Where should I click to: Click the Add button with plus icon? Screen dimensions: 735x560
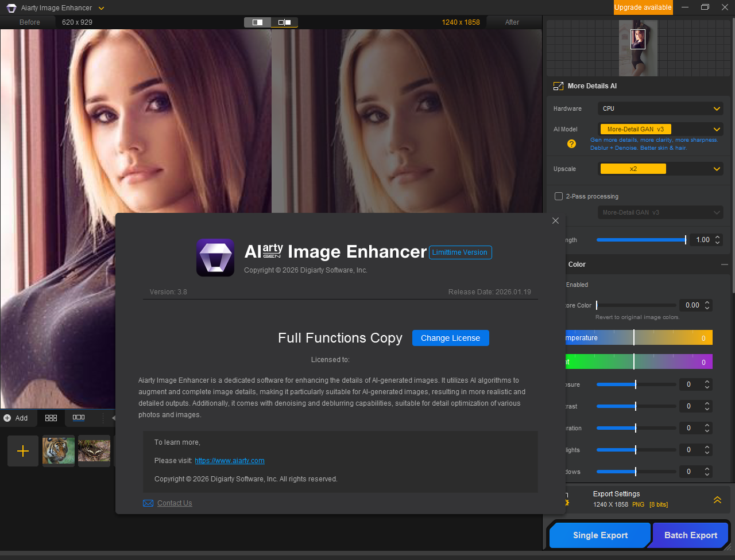coord(16,418)
